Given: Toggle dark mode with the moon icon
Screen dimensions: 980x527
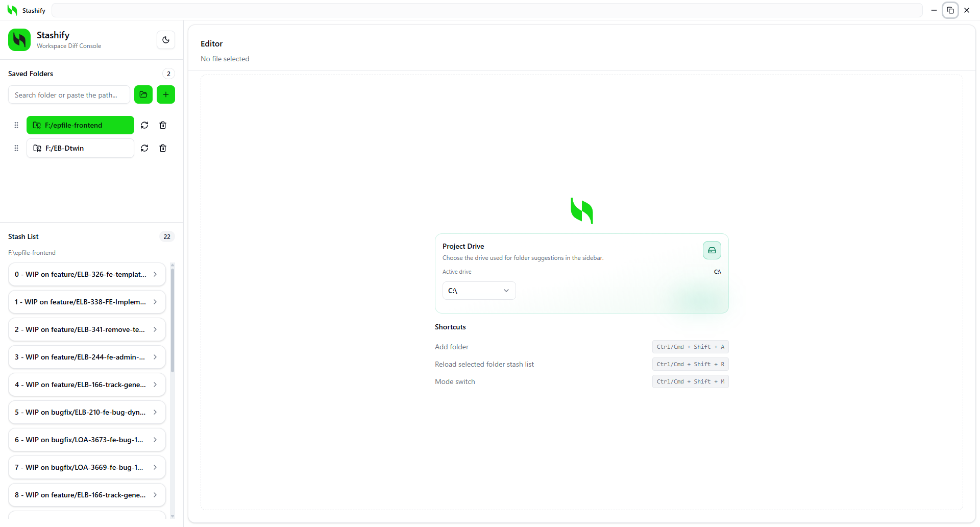Looking at the screenshot, I should point(165,40).
